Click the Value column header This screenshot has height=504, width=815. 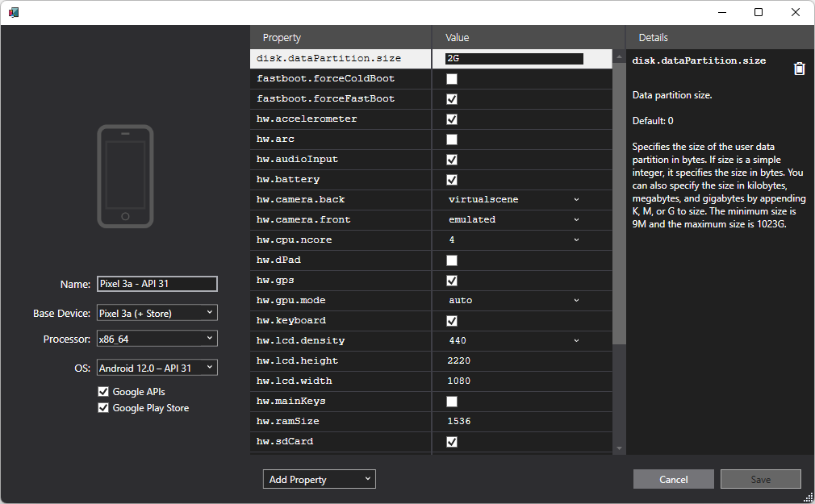coord(457,38)
